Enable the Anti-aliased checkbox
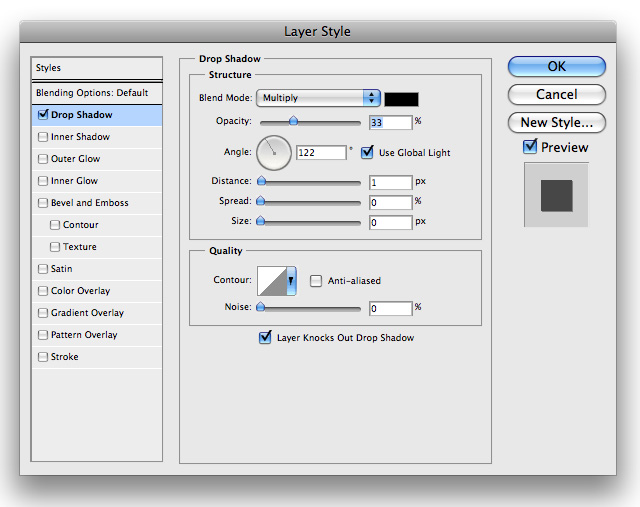Screen dimensions: 640x507 pos(316,281)
